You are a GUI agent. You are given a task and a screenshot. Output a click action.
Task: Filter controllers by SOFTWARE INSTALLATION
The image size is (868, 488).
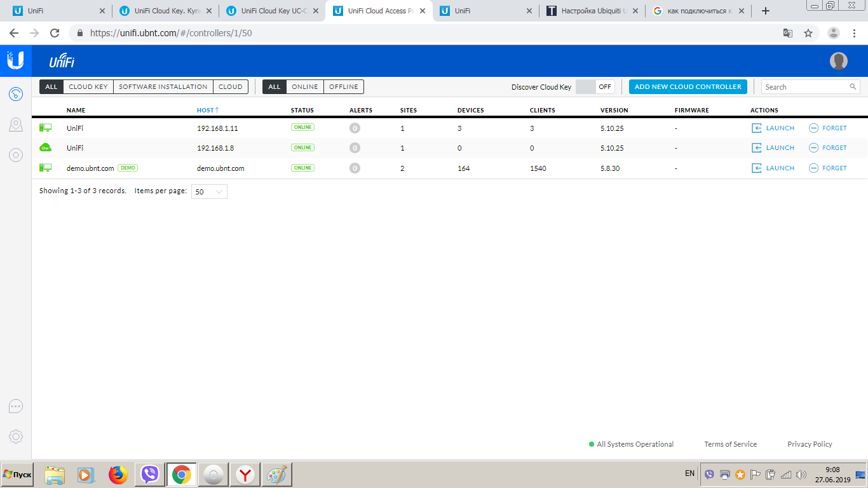(163, 87)
